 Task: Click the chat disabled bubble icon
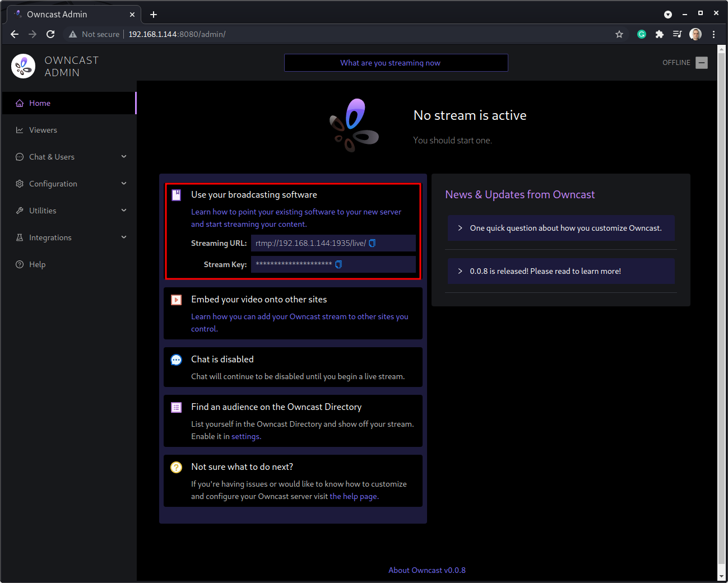coord(176,360)
